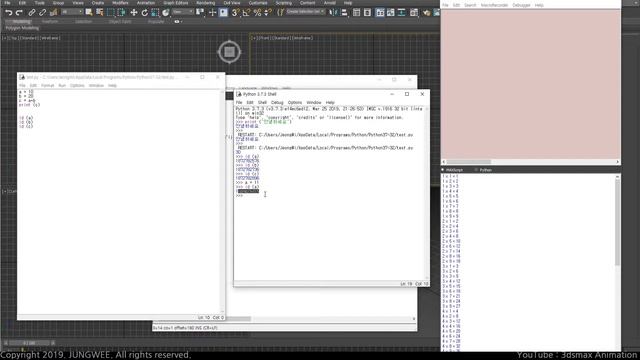Viewport: 640px width, 360px height.
Task: Open Select by Name dialog
Action: [100, 13]
